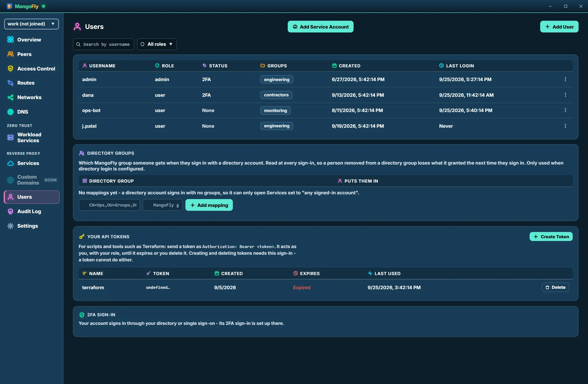Open Access Control section
588x384 pixels.
pos(32,69)
